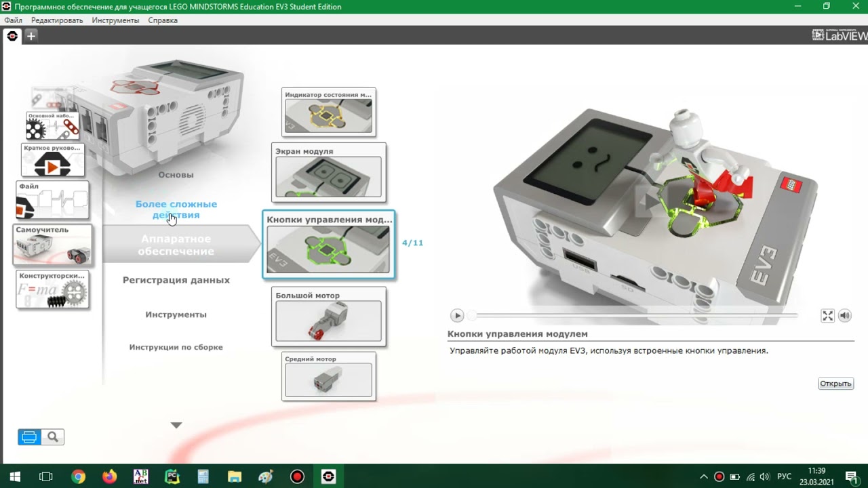The image size is (868, 488).
Task: Switch to view overview icon
Action: click(29, 437)
